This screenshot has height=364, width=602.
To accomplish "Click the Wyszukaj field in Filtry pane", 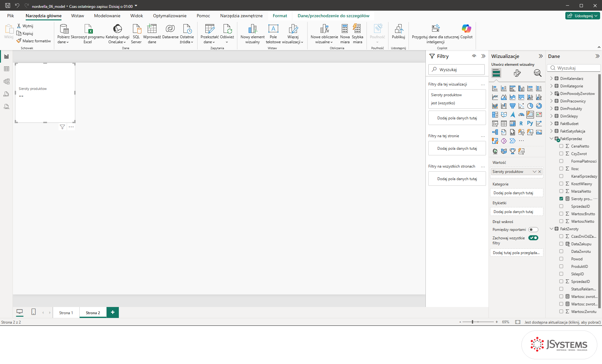I will pyautogui.click(x=457, y=70).
